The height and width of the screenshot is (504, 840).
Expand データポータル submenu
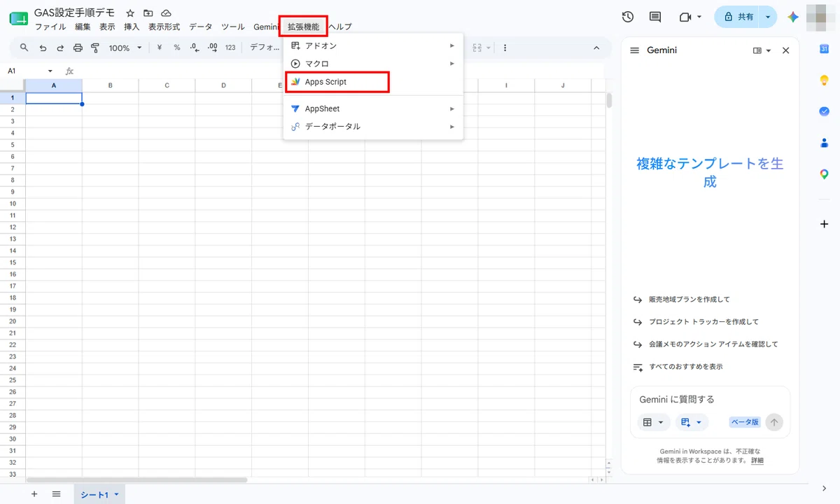(372, 127)
